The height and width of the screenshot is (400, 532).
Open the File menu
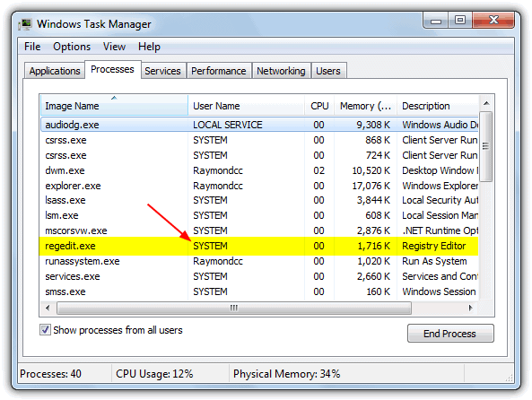tap(32, 47)
